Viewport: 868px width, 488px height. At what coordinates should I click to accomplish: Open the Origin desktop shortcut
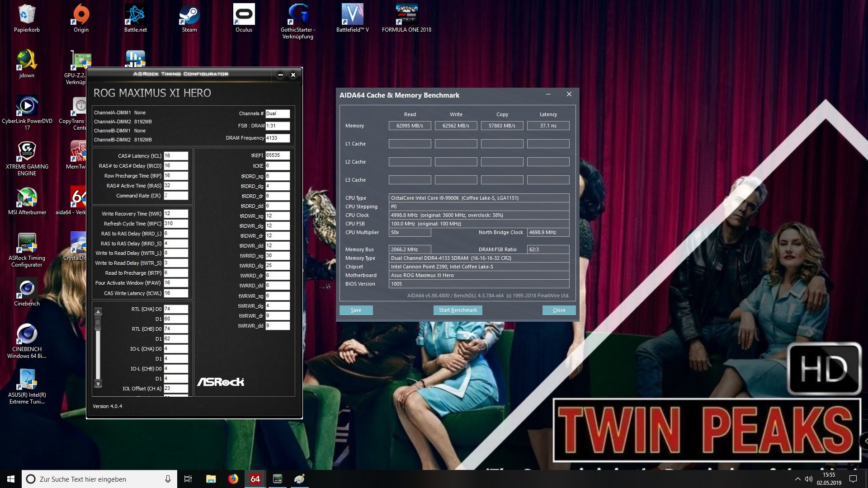point(81,18)
